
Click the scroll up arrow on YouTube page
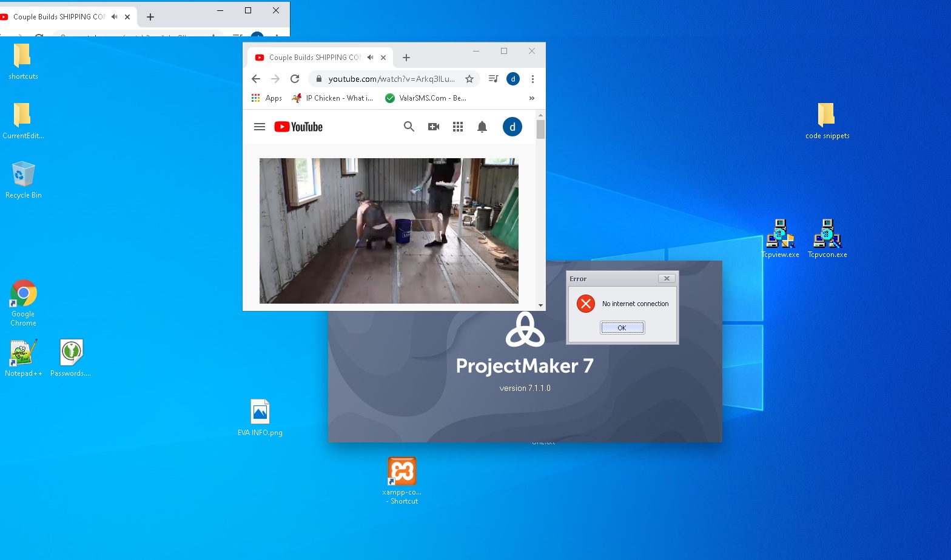(x=540, y=115)
